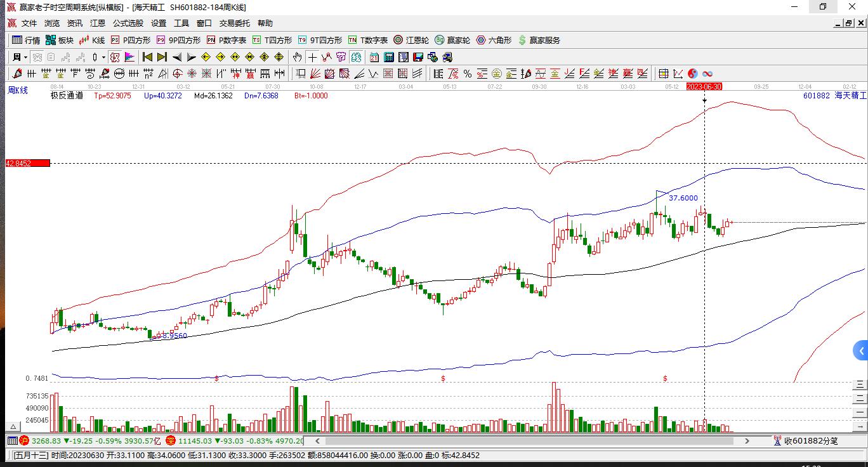Open the 9T四方形 tool

320,40
